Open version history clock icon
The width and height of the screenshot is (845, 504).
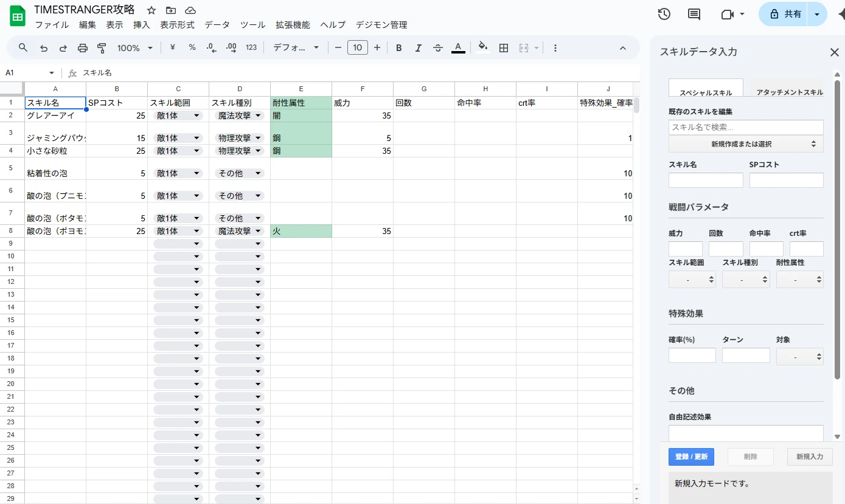664,14
